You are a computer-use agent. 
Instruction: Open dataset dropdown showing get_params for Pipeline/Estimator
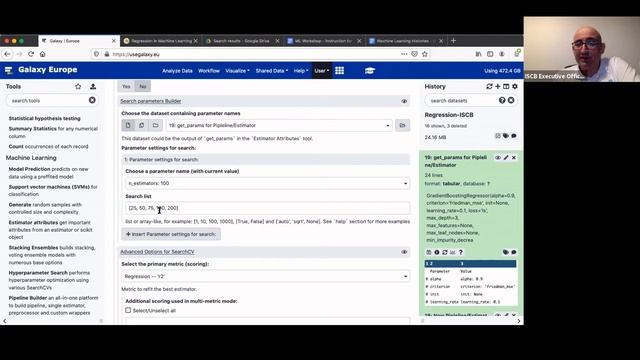coord(279,125)
